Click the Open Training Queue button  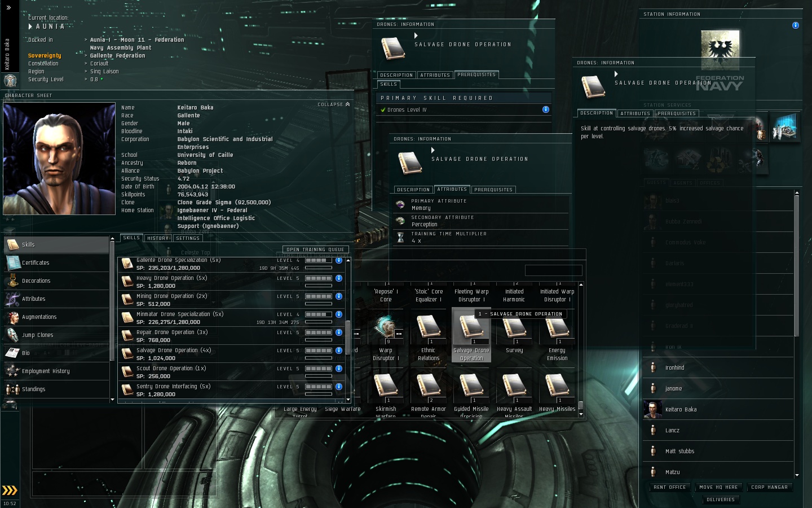(x=315, y=249)
